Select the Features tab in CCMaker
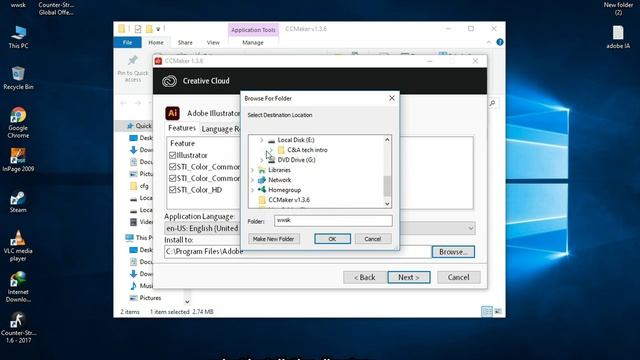The height and width of the screenshot is (360, 640). 182,128
